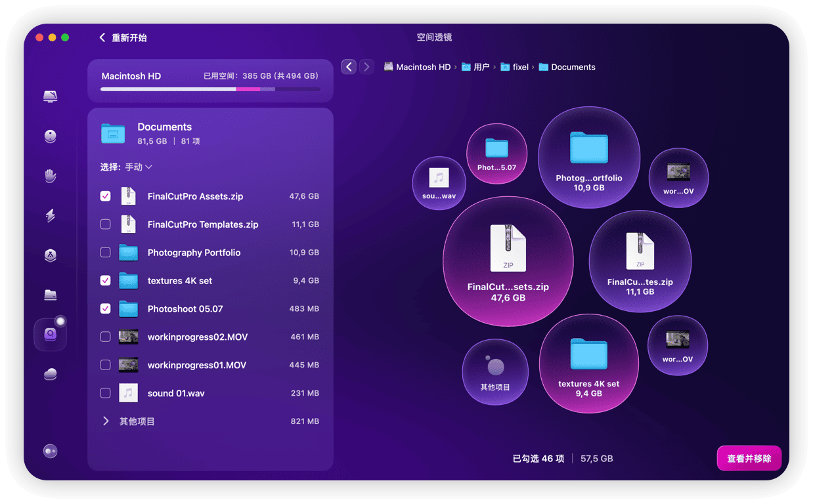Go to Macintosh HD in breadcrumb path
Viewport: 813px width, 504px height.
pos(424,67)
